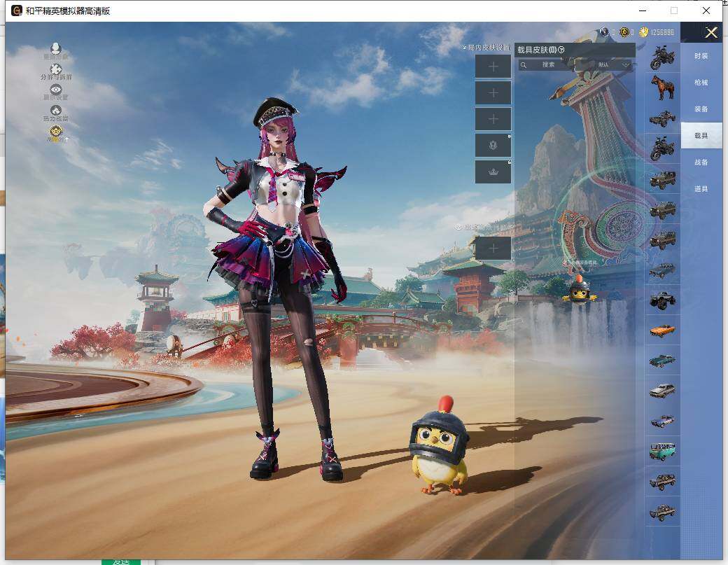
Task: Open the plus slot below the character-side label
Action: click(493, 248)
